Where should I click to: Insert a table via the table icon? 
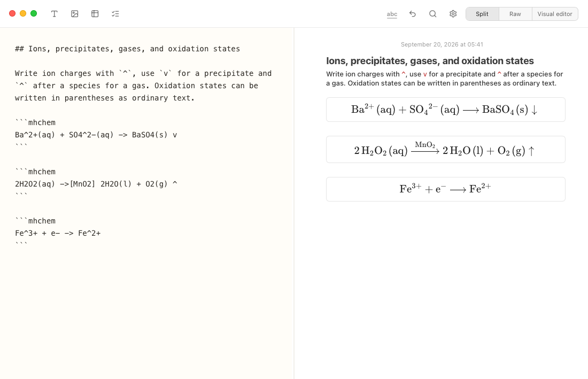[95, 14]
